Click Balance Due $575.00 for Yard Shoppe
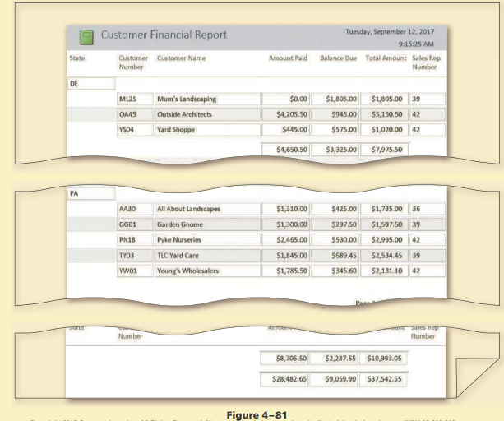The height and width of the screenshot is (421, 504). click(x=335, y=130)
